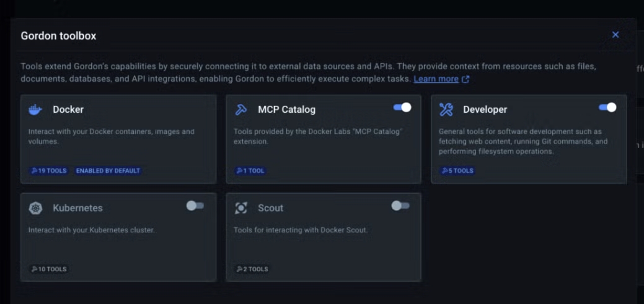Click the external link icon after Learn more
The image size is (644, 304).
465,79
